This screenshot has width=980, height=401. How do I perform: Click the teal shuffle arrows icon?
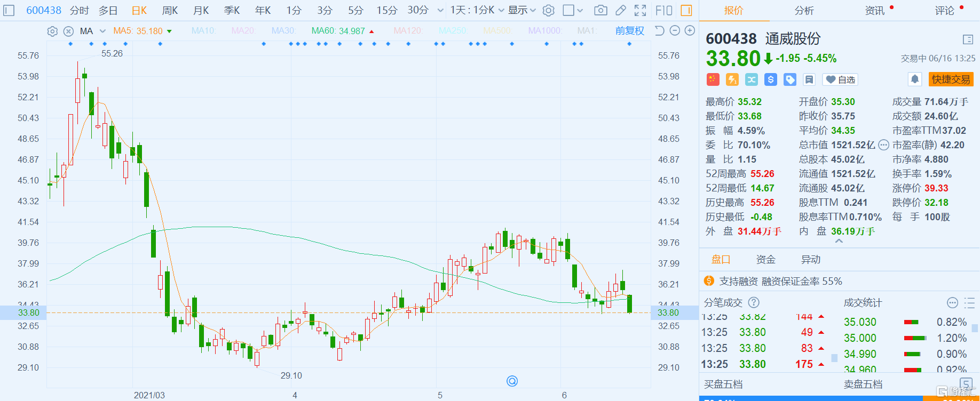tap(751, 79)
